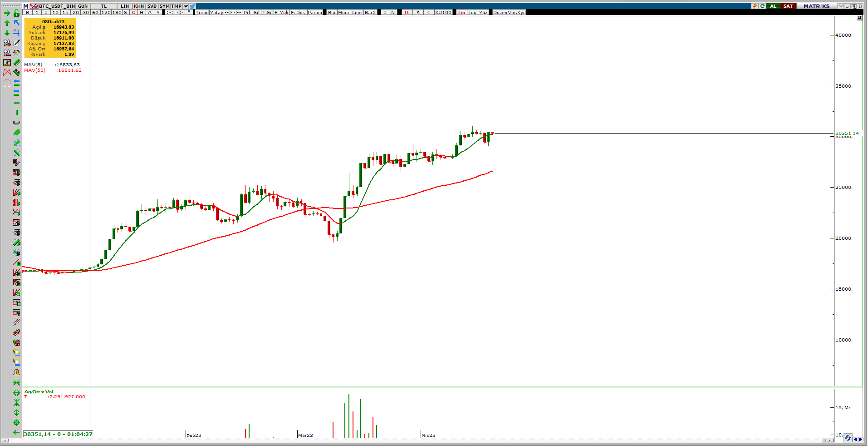
Task: Click the horizontal scrollbar at chart bottom
Action: coord(408,440)
